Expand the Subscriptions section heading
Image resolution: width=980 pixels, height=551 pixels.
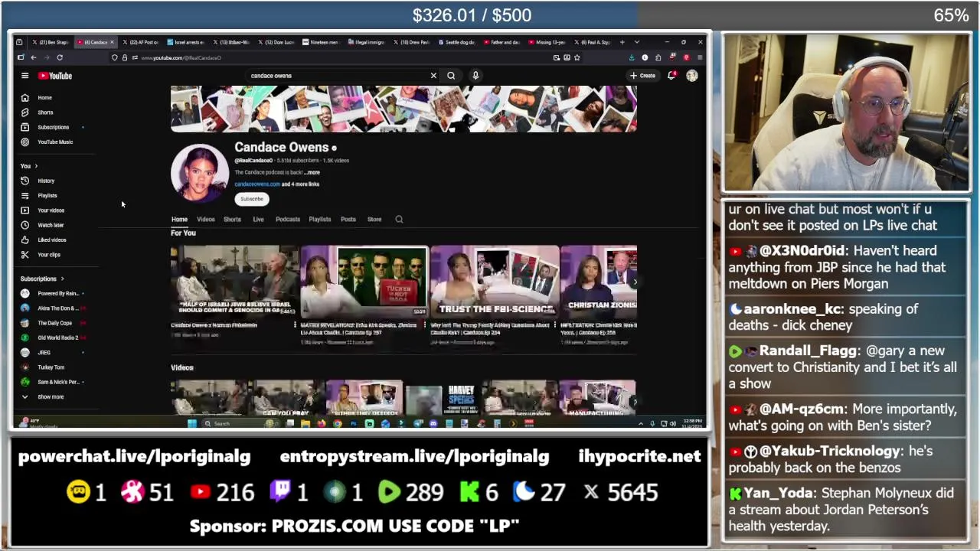[42, 279]
